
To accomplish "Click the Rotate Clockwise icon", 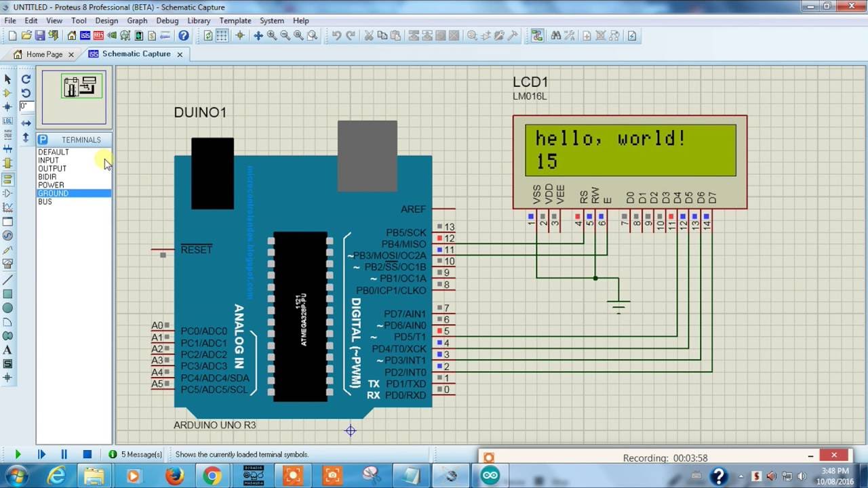I will (x=26, y=79).
